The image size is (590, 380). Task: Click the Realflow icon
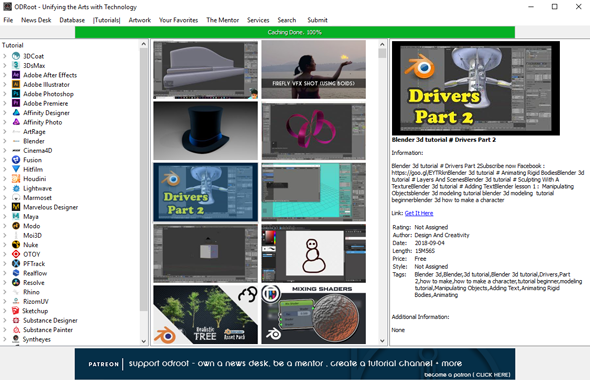coord(16,273)
